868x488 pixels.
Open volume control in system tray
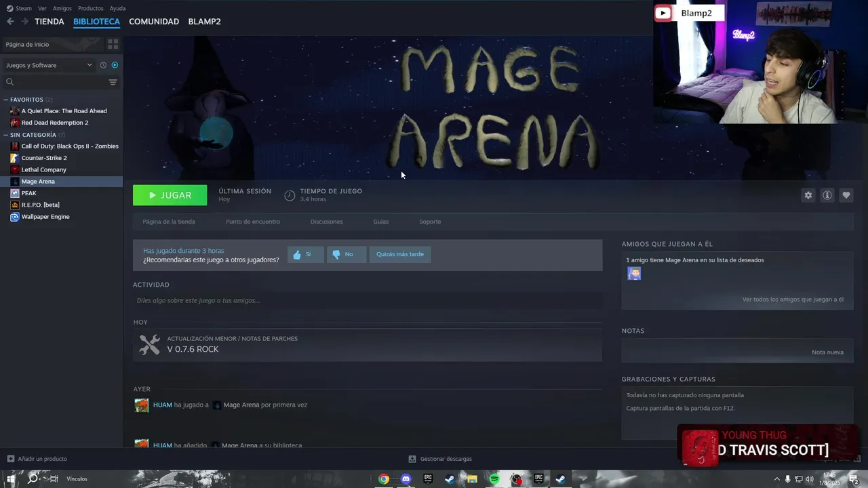coord(809,479)
